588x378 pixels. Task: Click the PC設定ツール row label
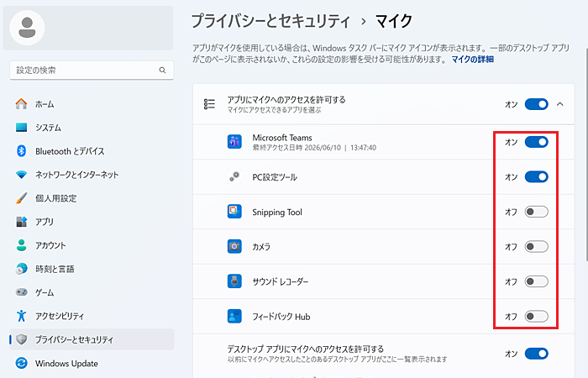click(x=275, y=177)
